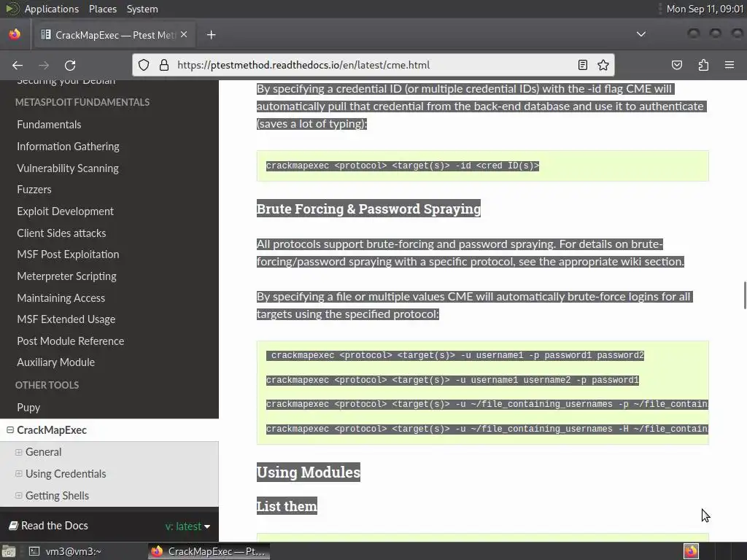Select the CrackMapExec browser tab
Viewport: 747px width, 560px height.
115,35
